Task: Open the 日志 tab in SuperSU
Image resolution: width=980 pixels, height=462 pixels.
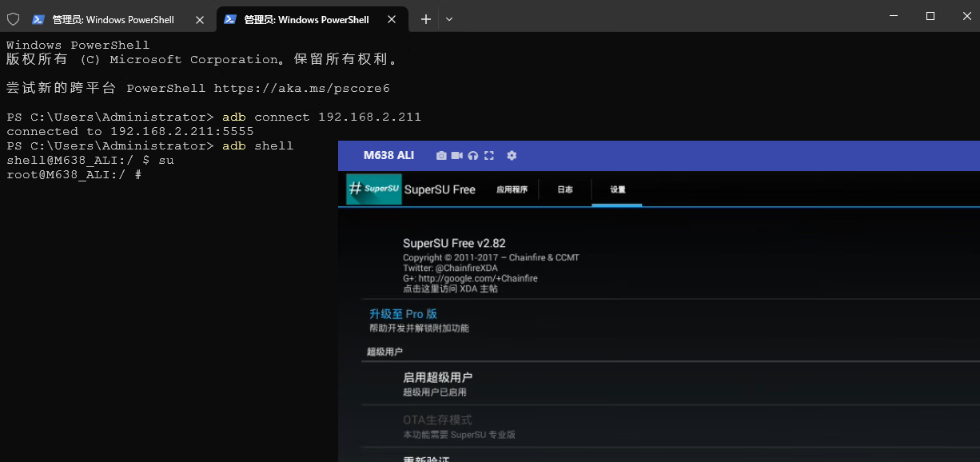Action: point(565,189)
